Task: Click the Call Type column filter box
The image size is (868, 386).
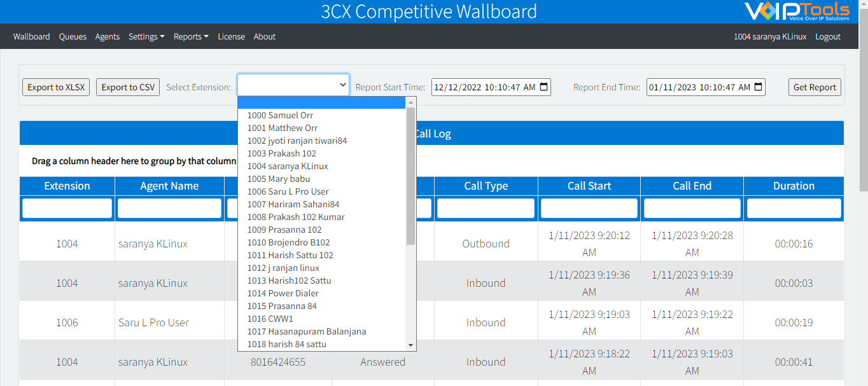Action: pos(486,208)
